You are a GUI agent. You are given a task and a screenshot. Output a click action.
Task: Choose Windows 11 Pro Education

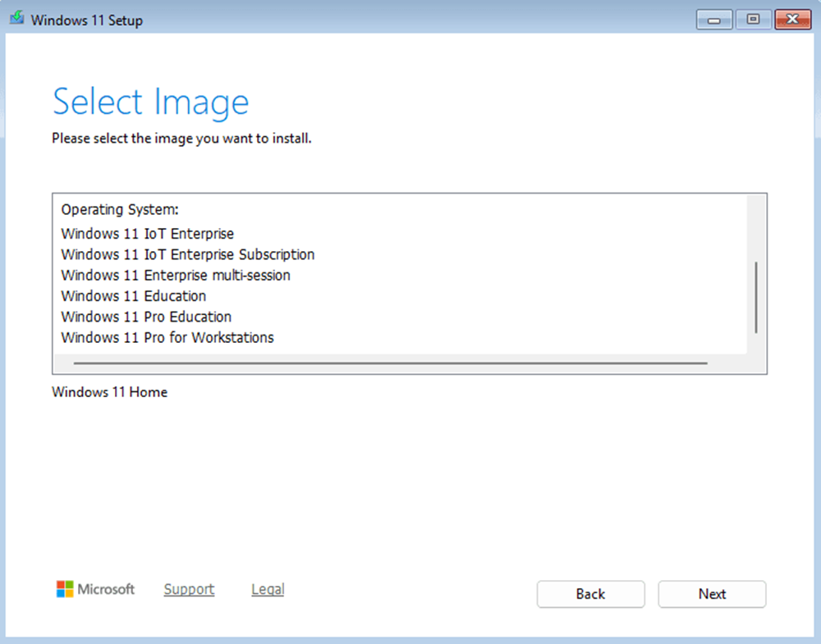[146, 317]
